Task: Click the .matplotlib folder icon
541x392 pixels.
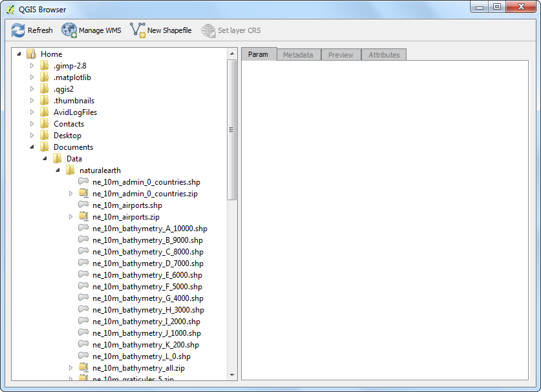Action: tap(44, 77)
